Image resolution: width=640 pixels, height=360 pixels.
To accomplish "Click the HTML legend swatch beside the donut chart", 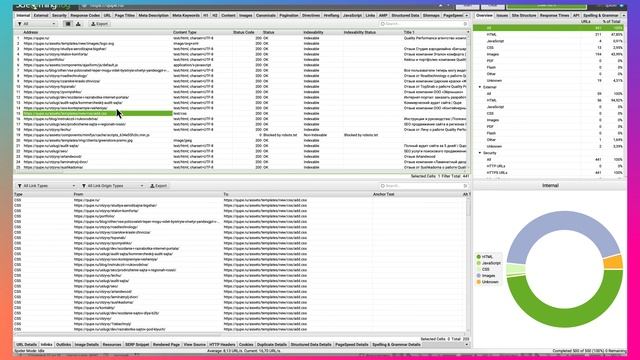I will 478,257.
